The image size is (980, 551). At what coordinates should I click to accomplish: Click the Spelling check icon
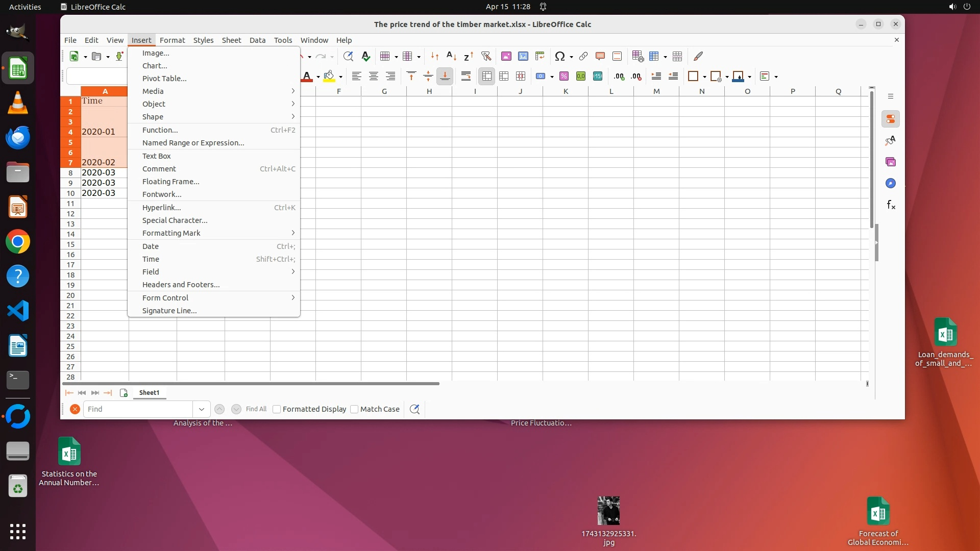click(x=365, y=56)
